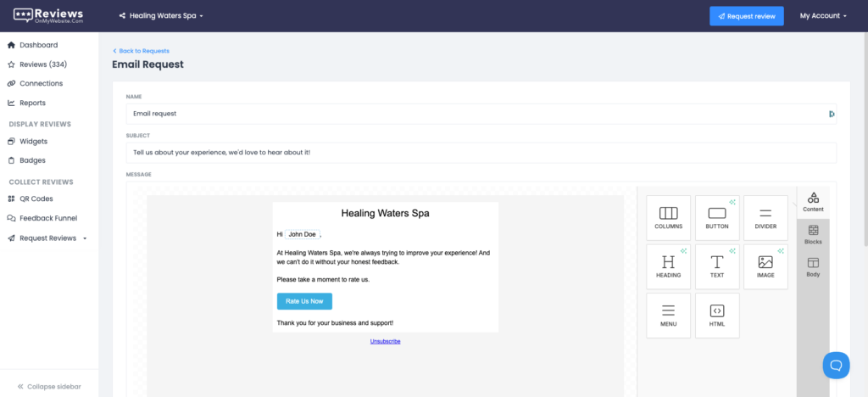Screen dimensions: 868x397
Task: Click the Request review button
Action: click(747, 16)
